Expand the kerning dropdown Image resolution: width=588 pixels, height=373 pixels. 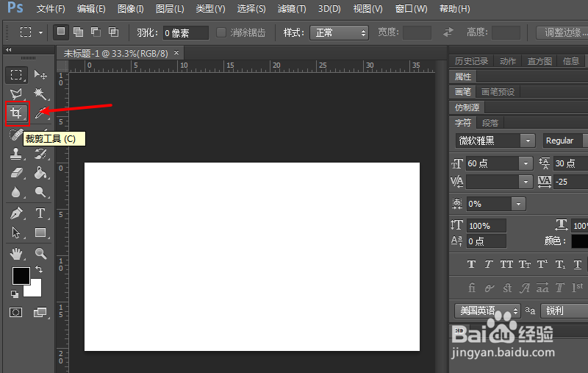point(526,182)
